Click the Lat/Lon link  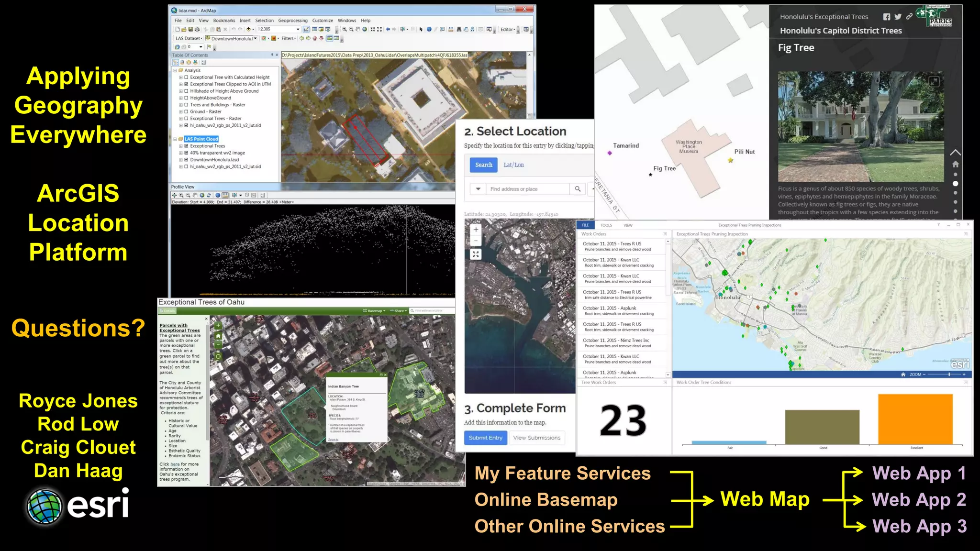[513, 165]
